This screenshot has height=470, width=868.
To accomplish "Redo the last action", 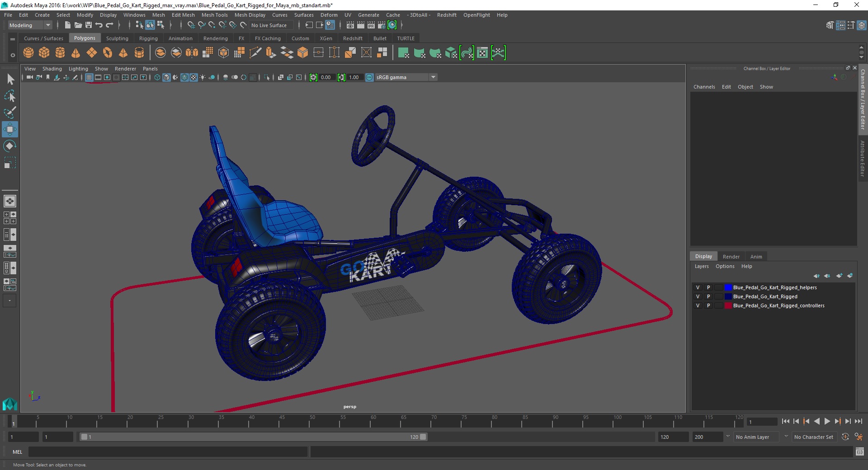I will pyautogui.click(x=109, y=25).
